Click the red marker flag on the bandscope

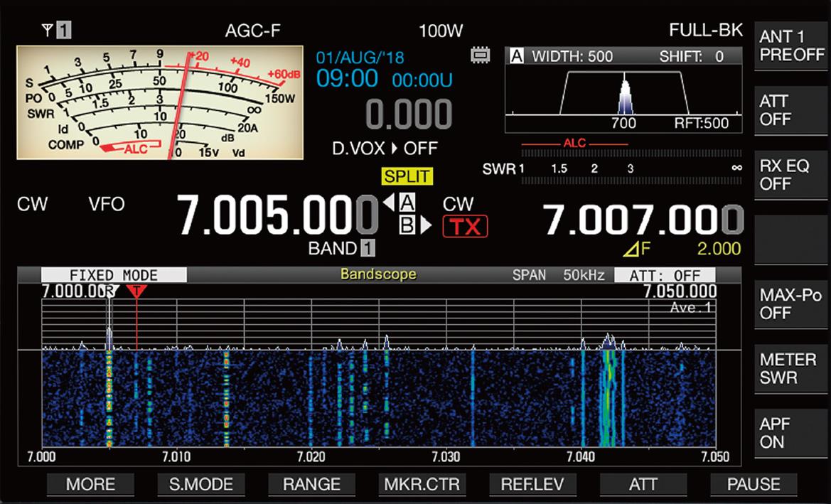point(136,291)
